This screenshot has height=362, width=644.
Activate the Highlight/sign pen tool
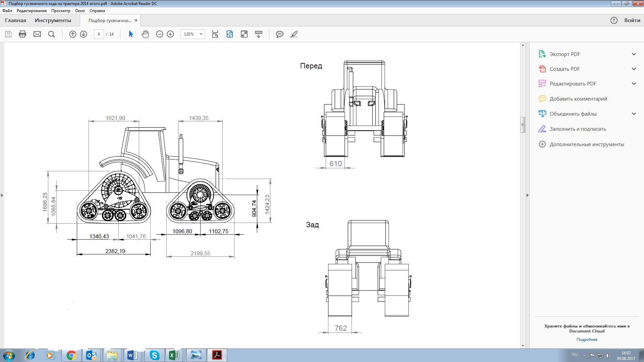294,34
